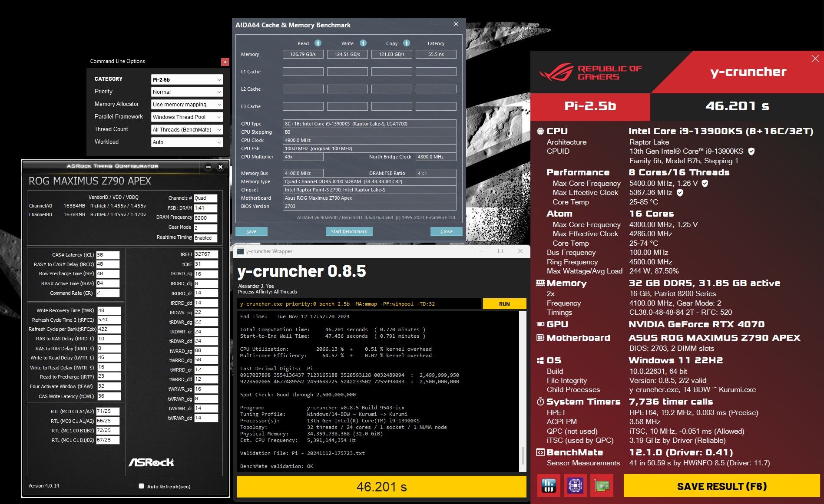824x504 pixels.
Task: Maximize the y-cruncher Wrapper window
Action: (500, 251)
